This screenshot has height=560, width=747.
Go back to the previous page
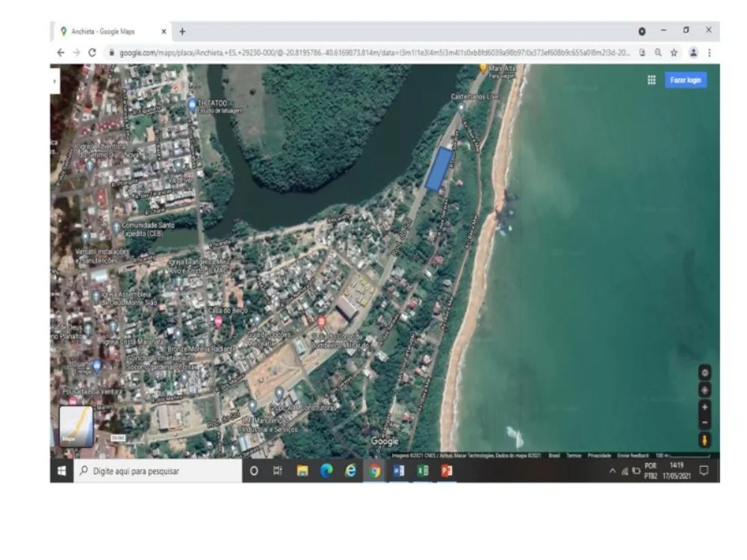click(x=61, y=52)
